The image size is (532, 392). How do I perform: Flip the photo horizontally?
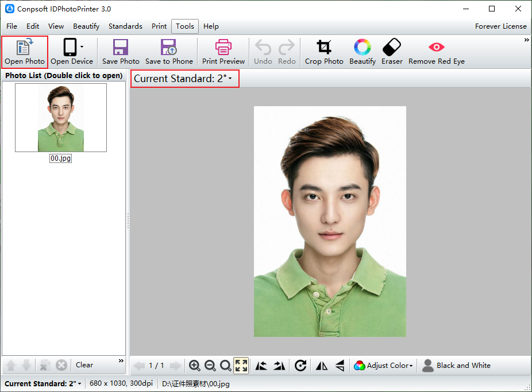pyautogui.click(x=322, y=366)
